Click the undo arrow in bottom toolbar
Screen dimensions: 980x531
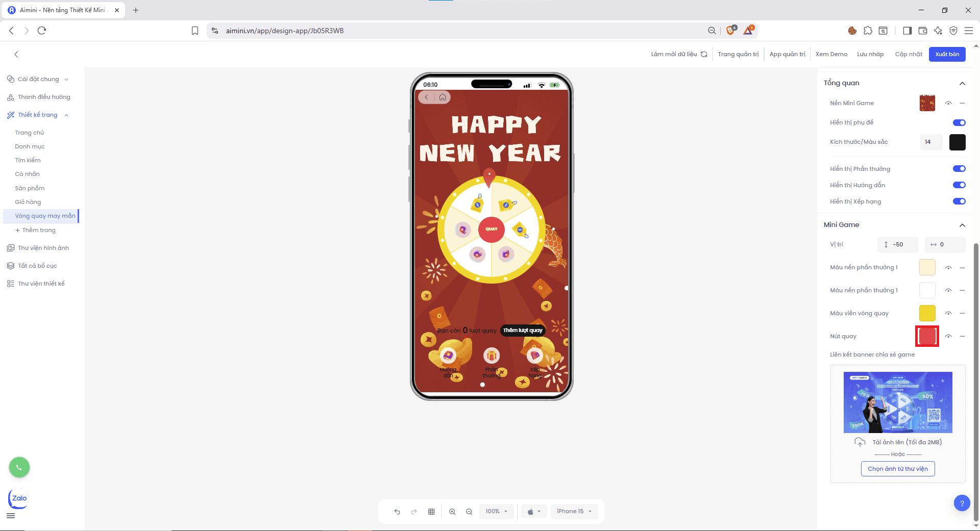(397, 512)
